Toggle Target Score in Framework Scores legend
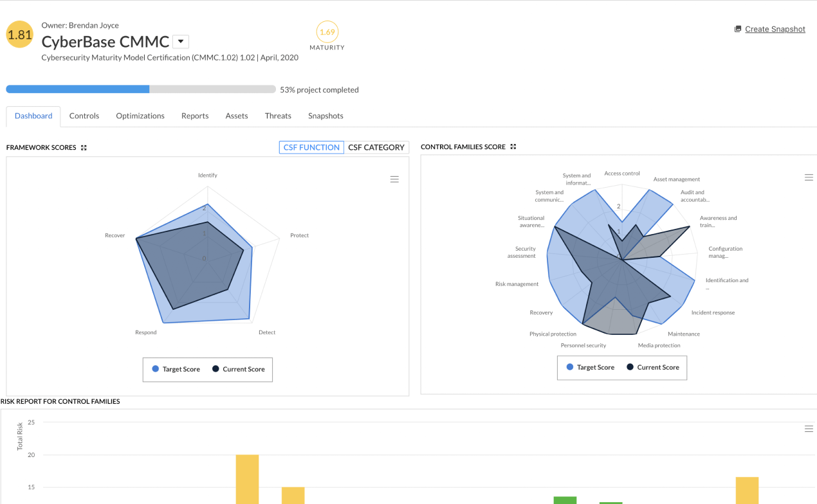 tap(176, 369)
